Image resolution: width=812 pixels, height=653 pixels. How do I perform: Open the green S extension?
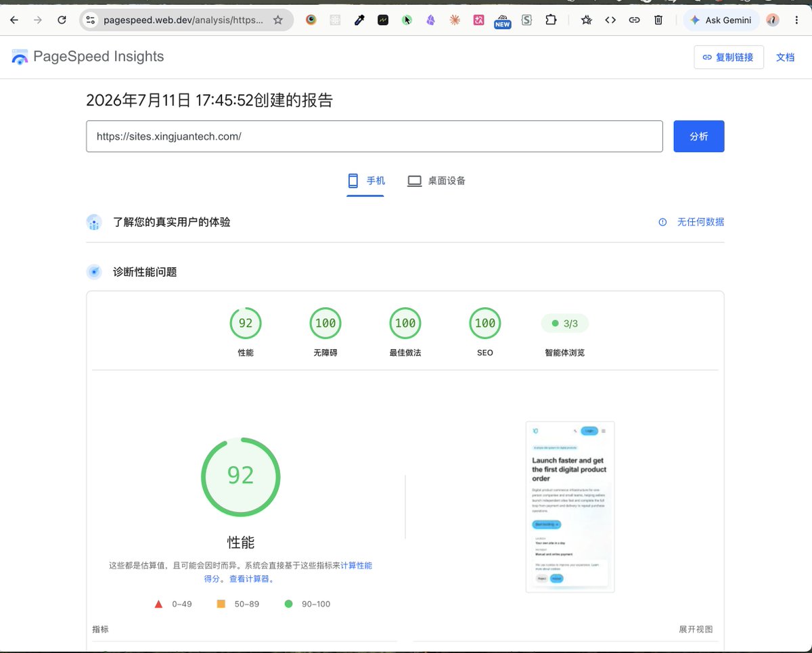tap(526, 20)
